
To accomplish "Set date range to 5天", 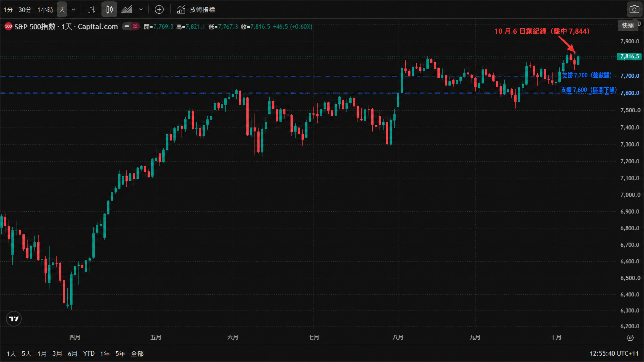I will (x=27, y=354).
